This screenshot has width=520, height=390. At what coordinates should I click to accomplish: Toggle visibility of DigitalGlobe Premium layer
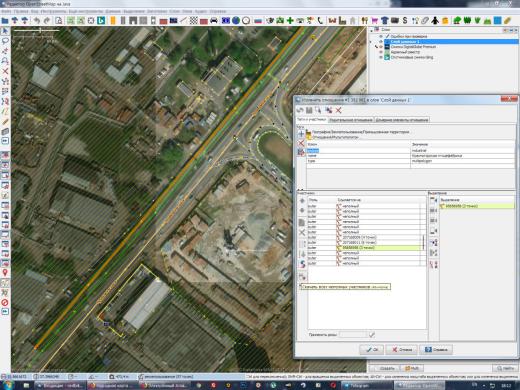coord(381,47)
